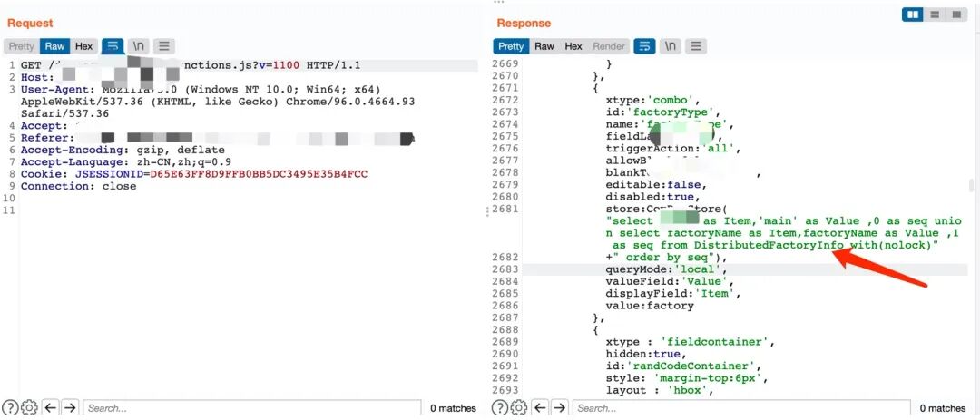Click the line disabled:true
This screenshot has width=980, height=420.
(x=652, y=197)
